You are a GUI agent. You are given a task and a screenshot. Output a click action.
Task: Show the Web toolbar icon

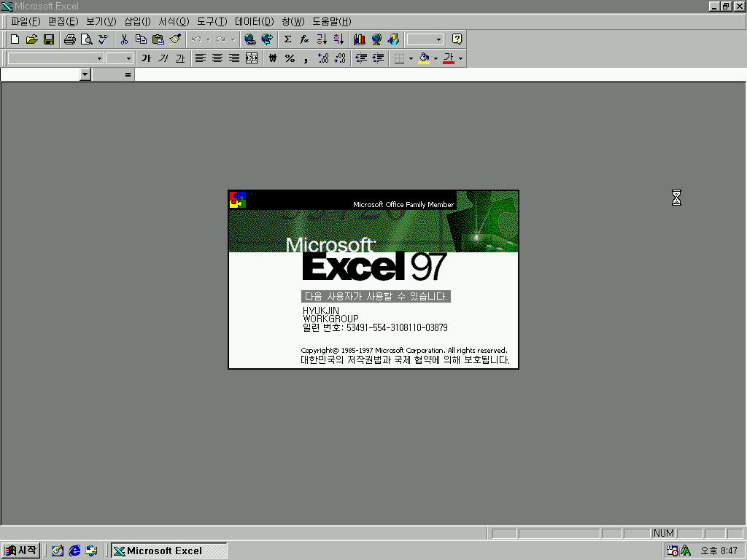point(267,39)
